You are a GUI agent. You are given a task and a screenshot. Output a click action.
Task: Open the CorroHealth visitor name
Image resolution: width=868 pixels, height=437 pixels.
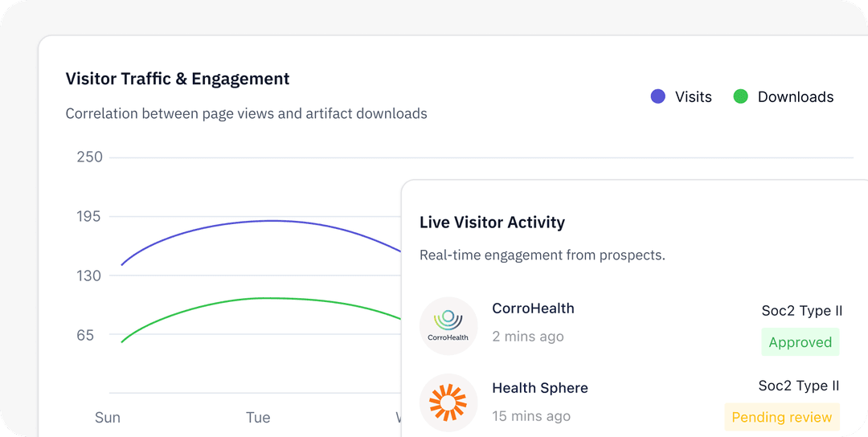(533, 308)
